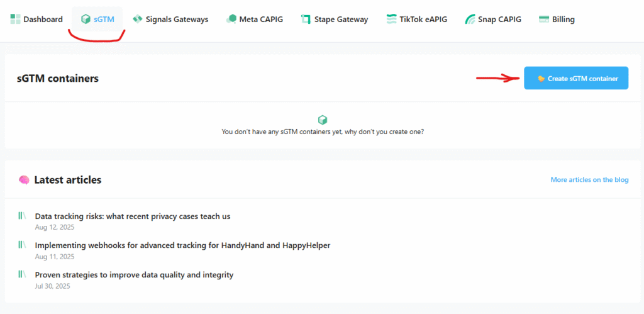644x314 pixels.
Task: Click the Billing card icon
Action: pos(544,19)
